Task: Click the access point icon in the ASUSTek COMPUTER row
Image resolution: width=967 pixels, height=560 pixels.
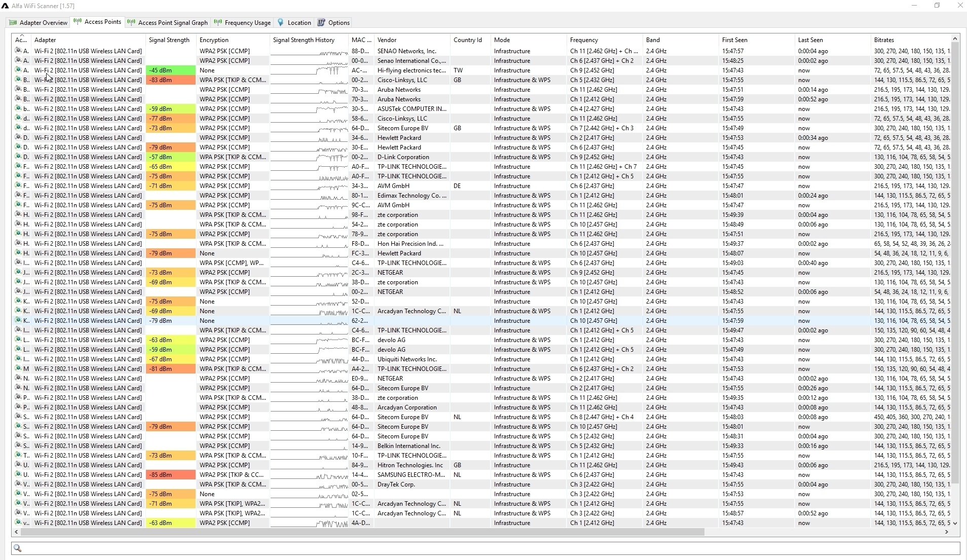Action: [x=18, y=108]
